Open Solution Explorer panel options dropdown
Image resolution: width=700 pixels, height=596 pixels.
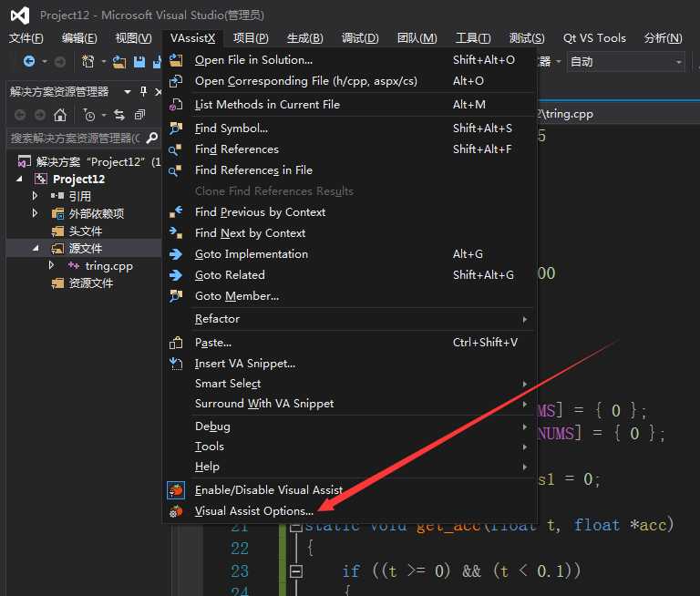(128, 92)
